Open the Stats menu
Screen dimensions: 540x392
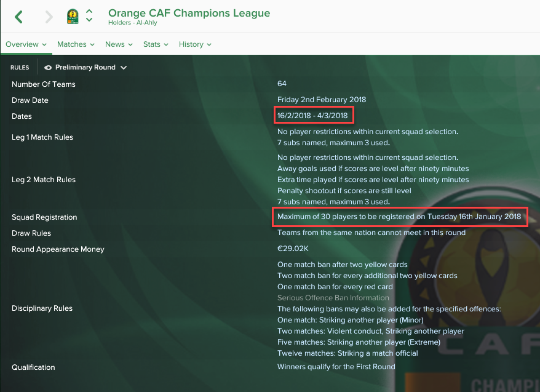(x=156, y=44)
